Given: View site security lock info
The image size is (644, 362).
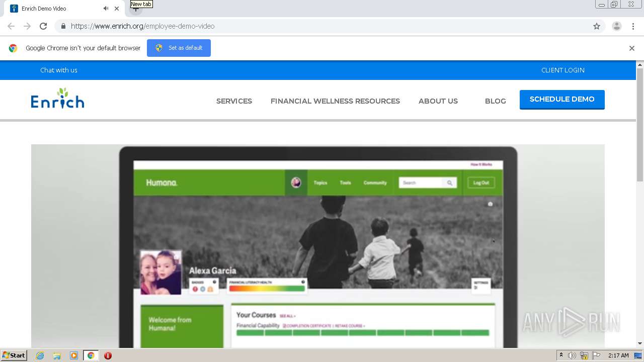Looking at the screenshot, I should click(63, 26).
